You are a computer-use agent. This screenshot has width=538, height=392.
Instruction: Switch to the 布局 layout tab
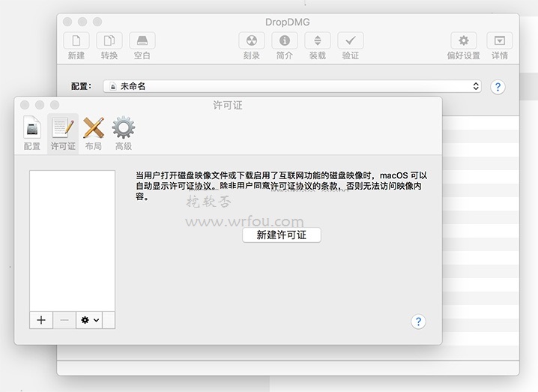(94, 134)
